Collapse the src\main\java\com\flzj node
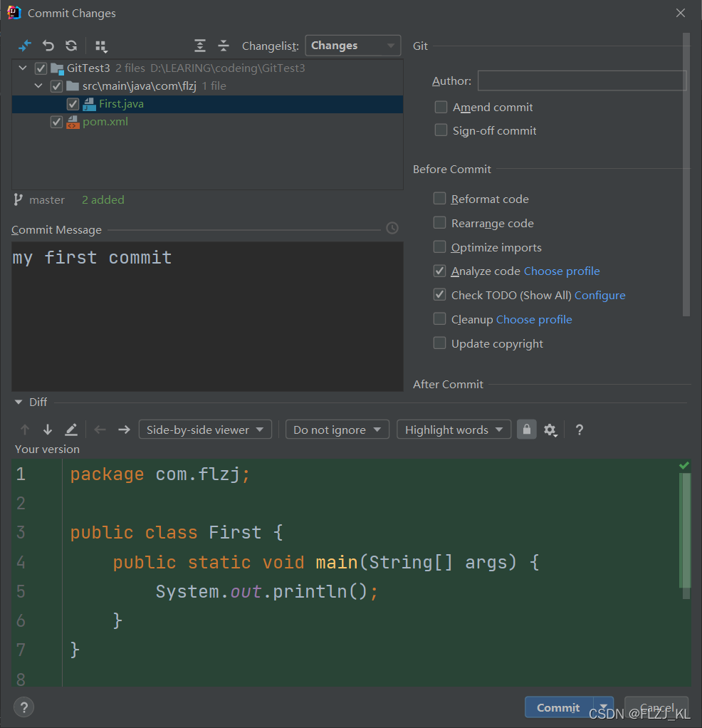This screenshot has height=728, width=702. [38, 86]
